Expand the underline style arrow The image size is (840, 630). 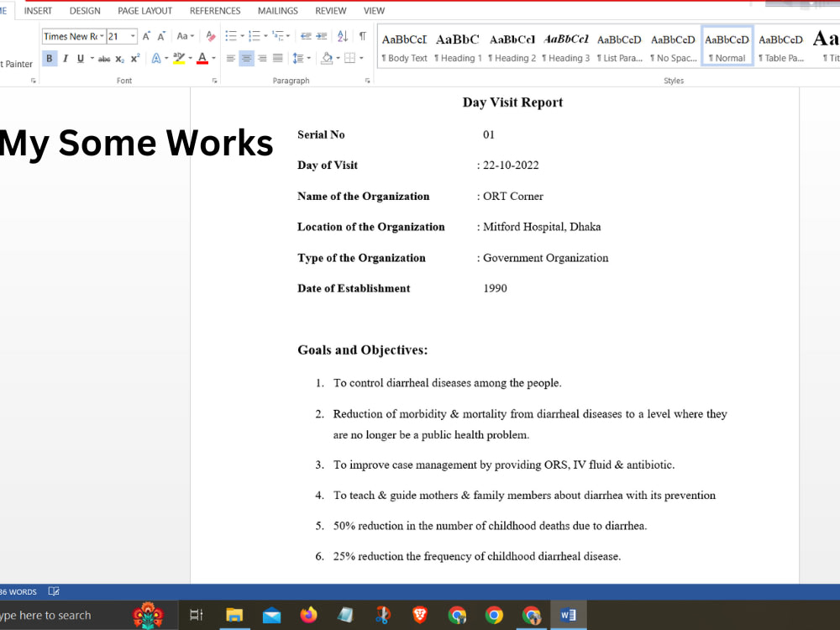(92, 58)
